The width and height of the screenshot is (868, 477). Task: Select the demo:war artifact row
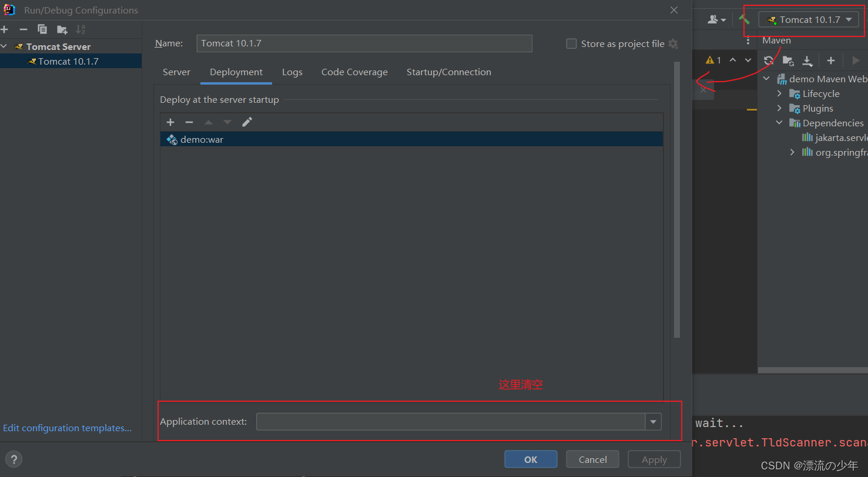[x=411, y=139]
